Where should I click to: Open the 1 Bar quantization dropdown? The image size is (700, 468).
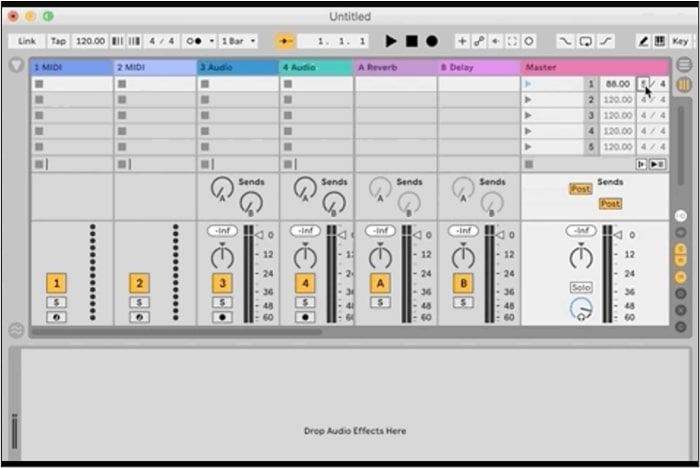coord(239,41)
